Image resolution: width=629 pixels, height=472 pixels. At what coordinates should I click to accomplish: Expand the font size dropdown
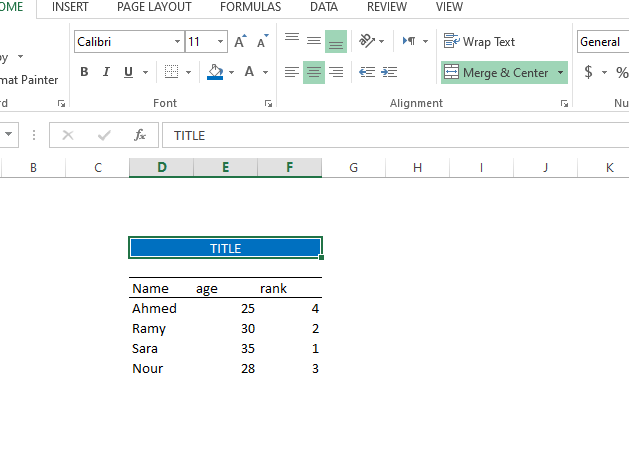219,42
